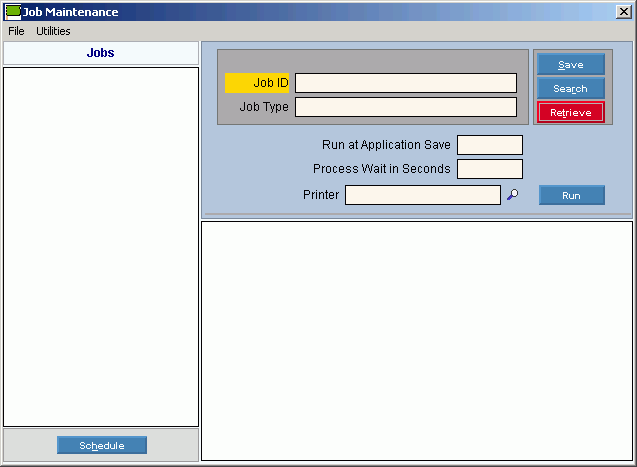Click the application icon in title bar

click(x=12, y=12)
